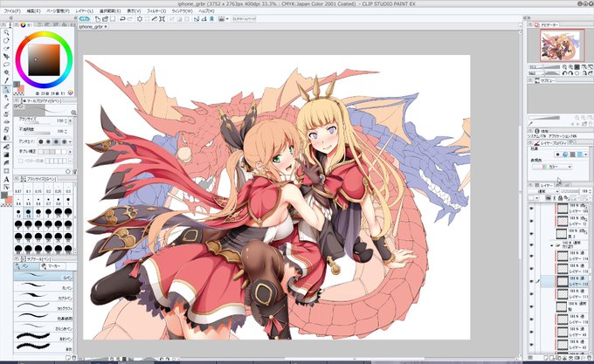Open the dropdown arrow beside save icon

(x=227, y=18)
